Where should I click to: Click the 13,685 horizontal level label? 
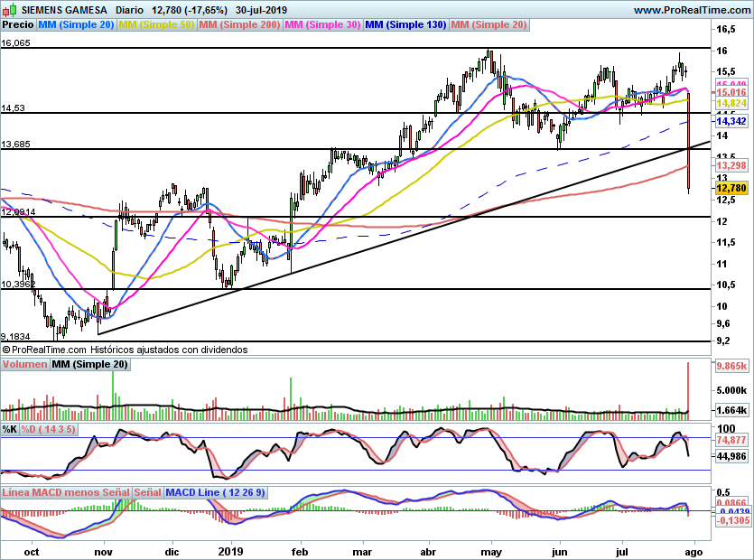16,145
